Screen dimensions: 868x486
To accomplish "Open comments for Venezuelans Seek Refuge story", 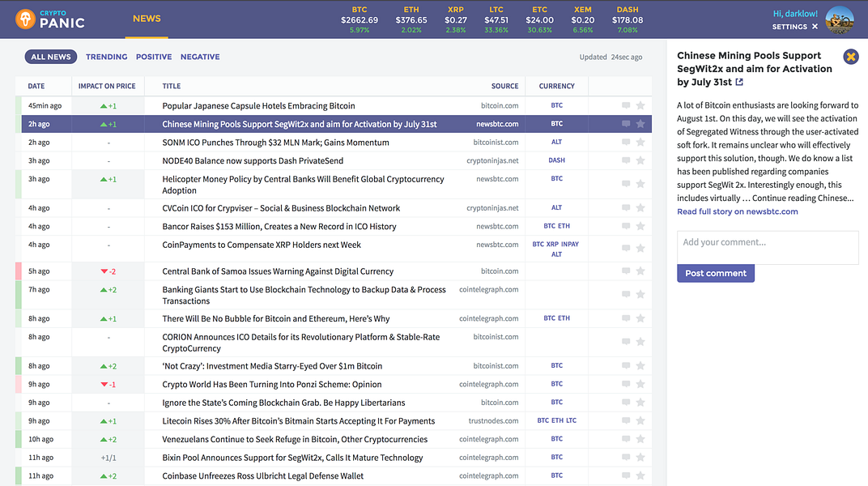I will [x=626, y=439].
